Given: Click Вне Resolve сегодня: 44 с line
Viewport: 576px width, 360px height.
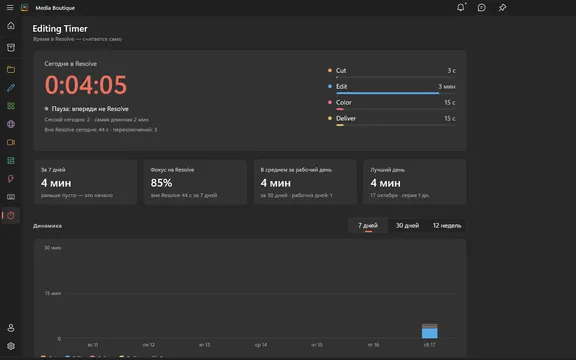Looking at the screenshot, I should tap(101, 130).
